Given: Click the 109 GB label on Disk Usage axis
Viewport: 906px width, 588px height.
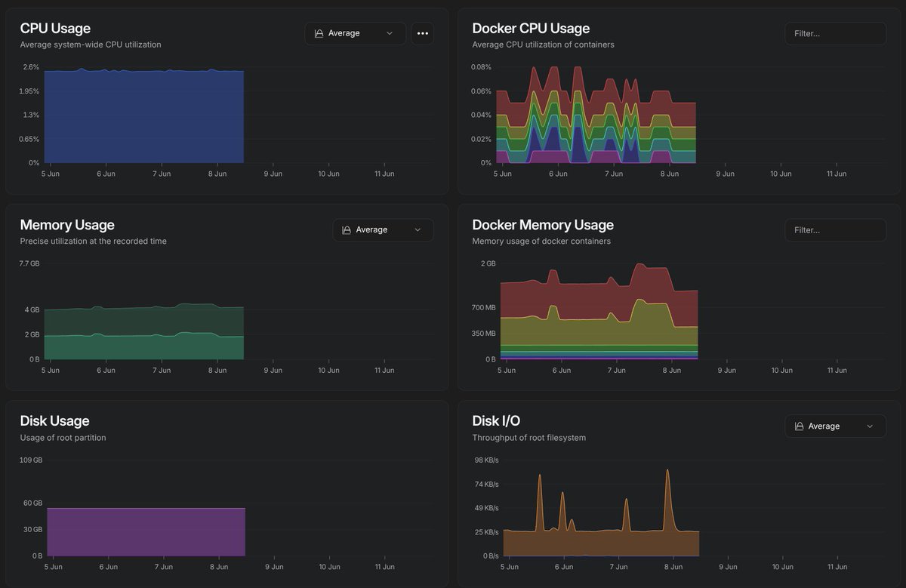Looking at the screenshot, I should coord(31,460).
